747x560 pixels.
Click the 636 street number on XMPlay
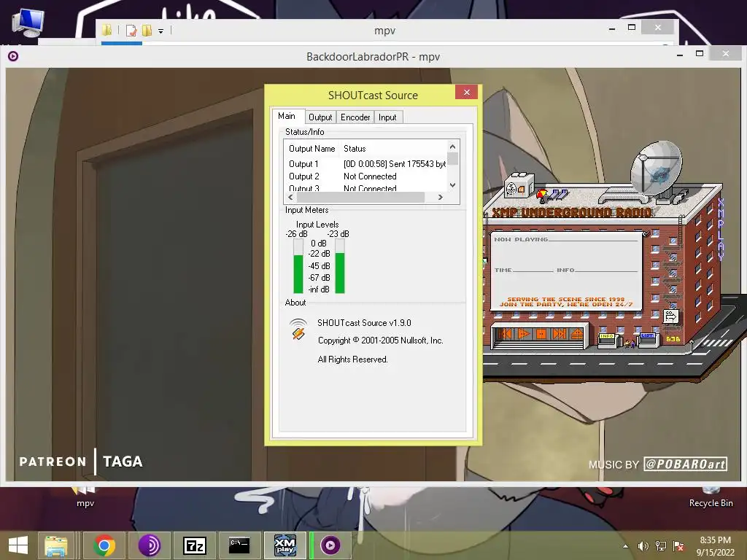(673, 339)
